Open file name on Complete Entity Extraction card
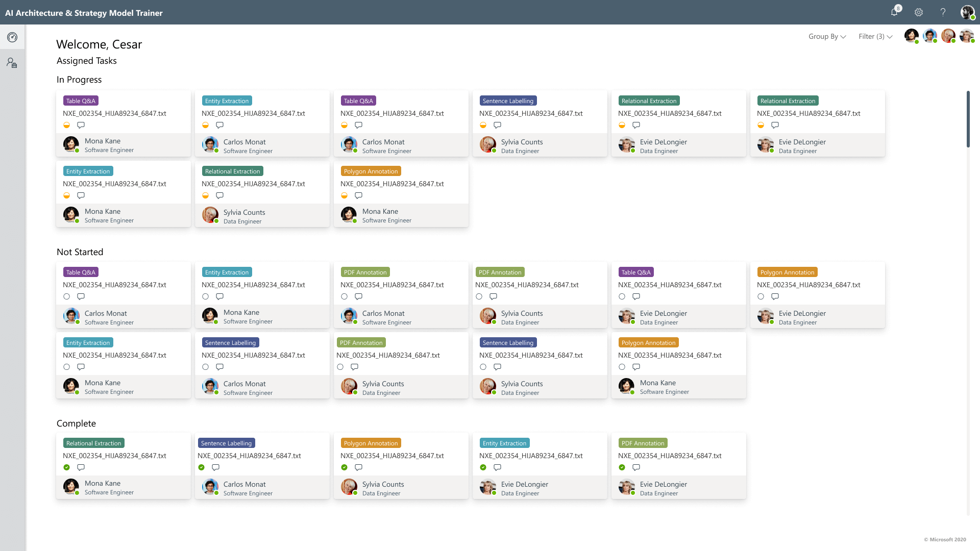The height and width of the screenshot is (551, 980). [x=531, y=456]
